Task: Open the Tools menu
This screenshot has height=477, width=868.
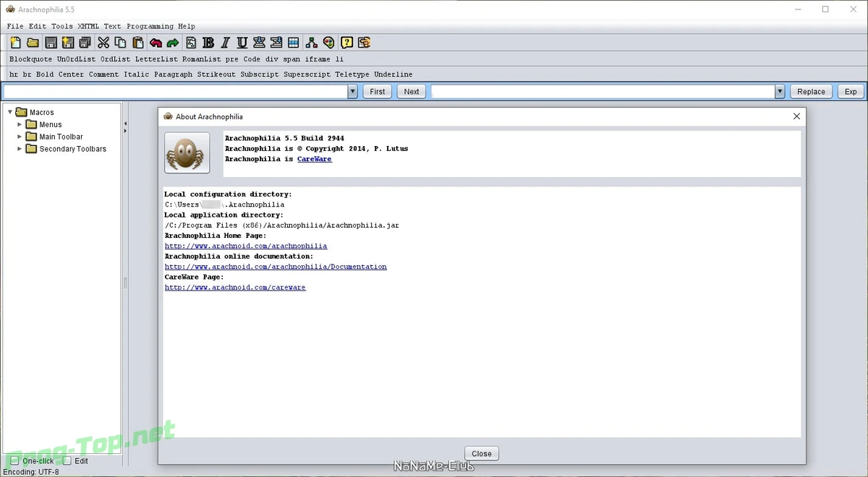Action: [x=62, y=26]
